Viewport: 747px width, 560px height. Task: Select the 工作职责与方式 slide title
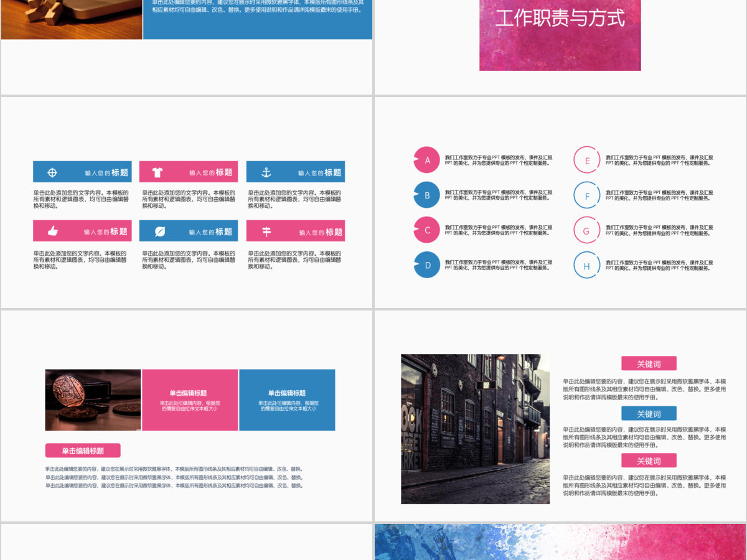pyautogui.click(x=560, y=17)
